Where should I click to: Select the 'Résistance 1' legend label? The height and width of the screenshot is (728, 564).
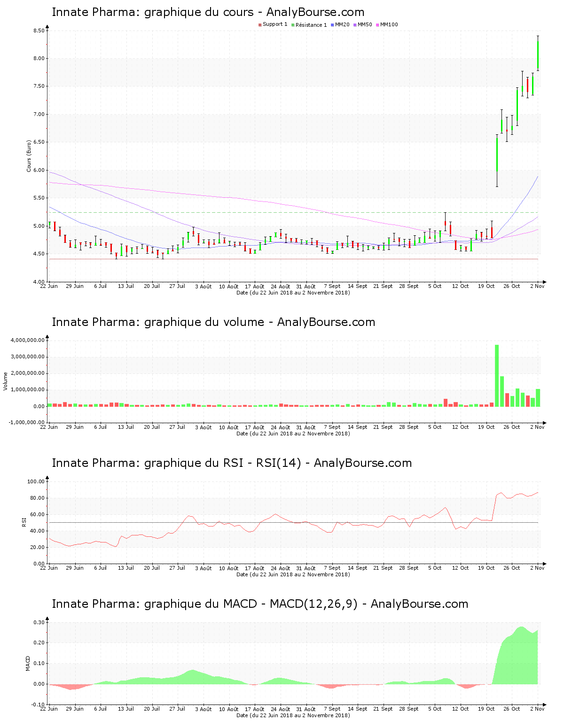click(x=311, y=25)
